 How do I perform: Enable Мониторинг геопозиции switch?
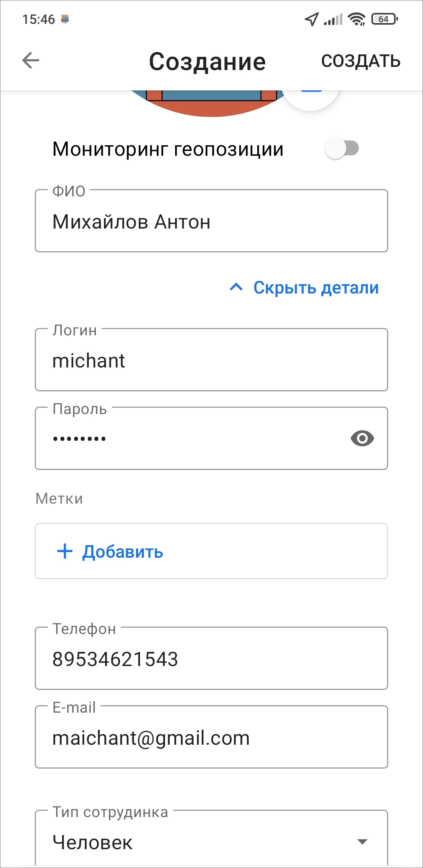(342, 149)
